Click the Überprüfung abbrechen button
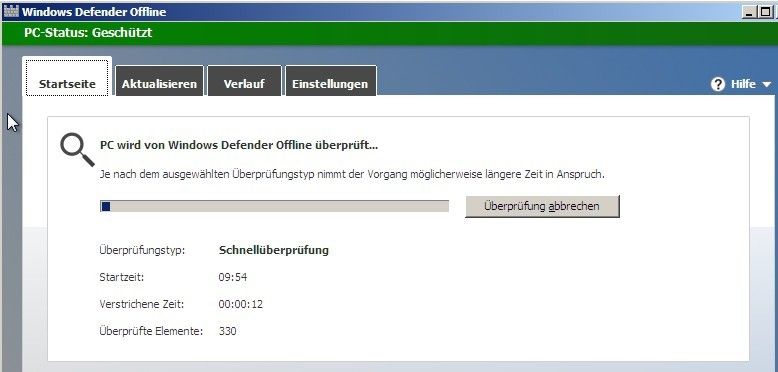Image resolution: width=778 pixels, height=372 pixels. (x=542, y=206)
